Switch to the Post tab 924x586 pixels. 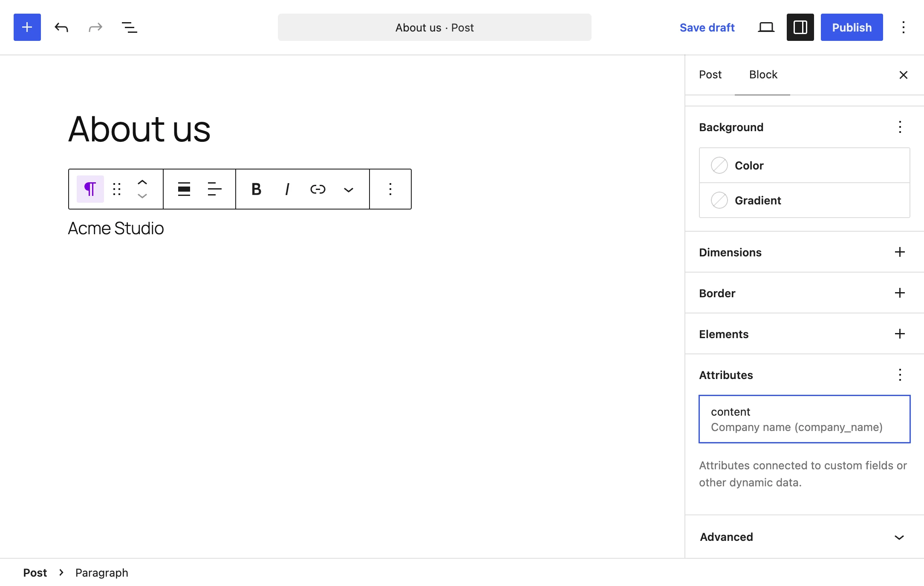(710, 75)
